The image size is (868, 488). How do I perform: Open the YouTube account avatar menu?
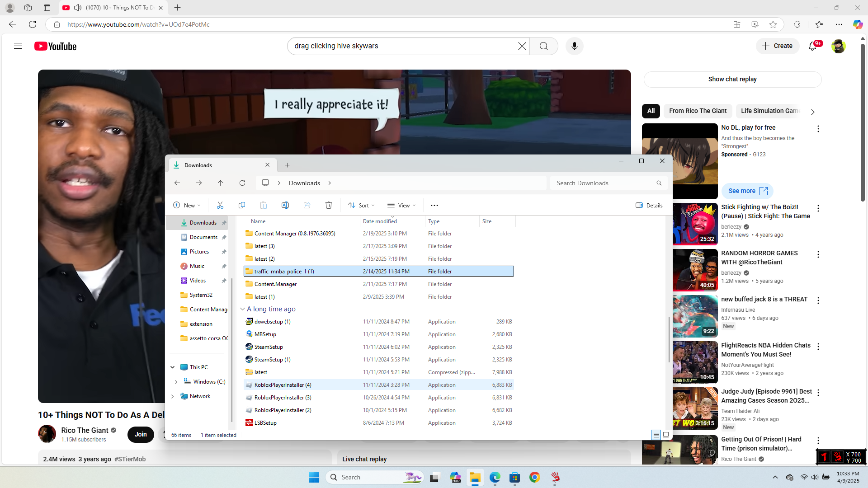click(839, 46)
